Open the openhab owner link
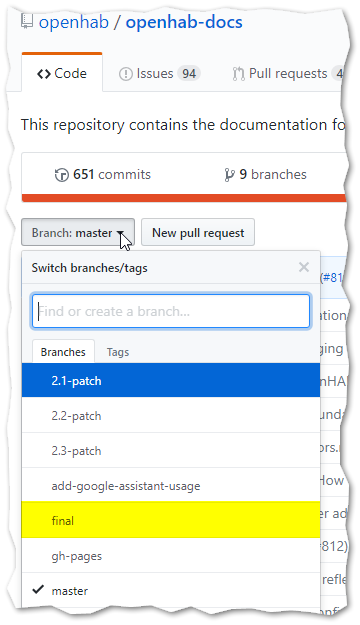Screen dimensions: 360x625 pyautogui.click(x=74, y=22)
